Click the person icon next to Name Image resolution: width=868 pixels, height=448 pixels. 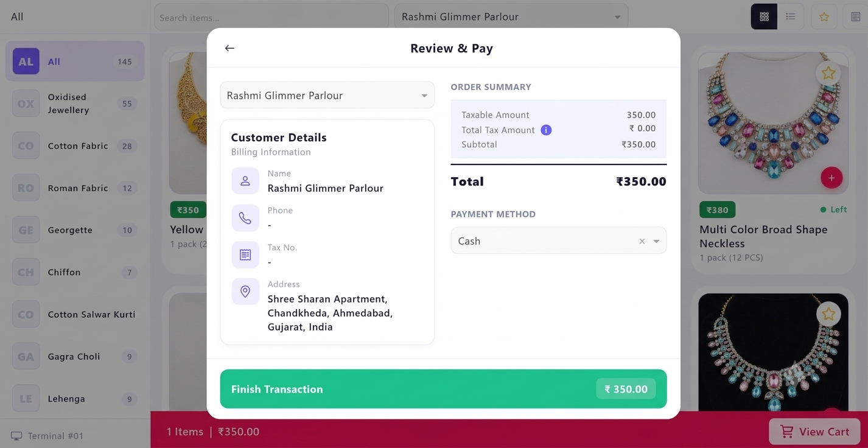tap(245, 181)
